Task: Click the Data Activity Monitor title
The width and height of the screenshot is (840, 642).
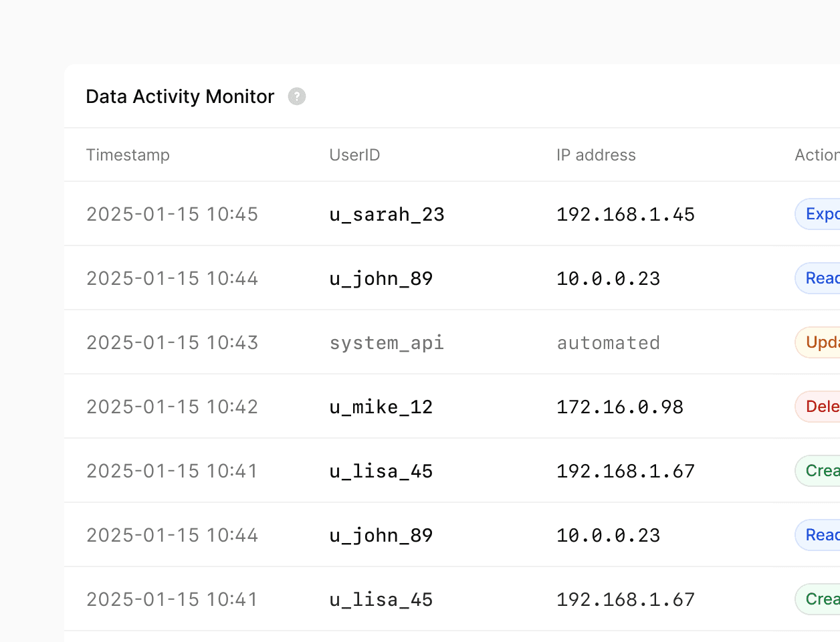Action: 180,96
